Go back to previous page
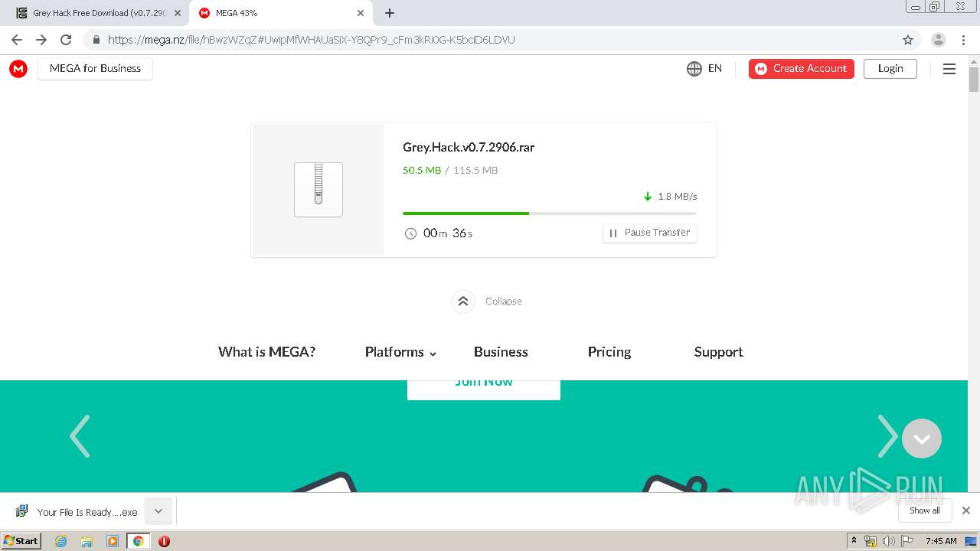This screenshot has width=980, height=551. 17,40
